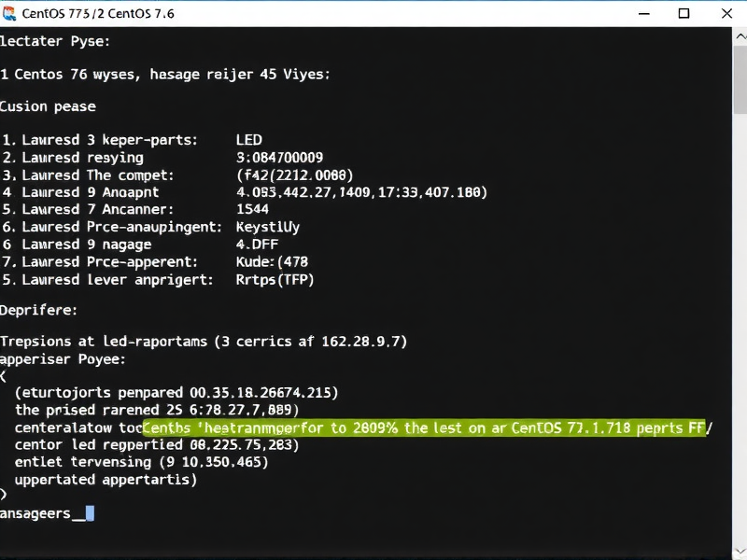The width and height of the screenshot is (747, 560).
Task: Select the LED value on line 1
Action: tap(250, 140)
